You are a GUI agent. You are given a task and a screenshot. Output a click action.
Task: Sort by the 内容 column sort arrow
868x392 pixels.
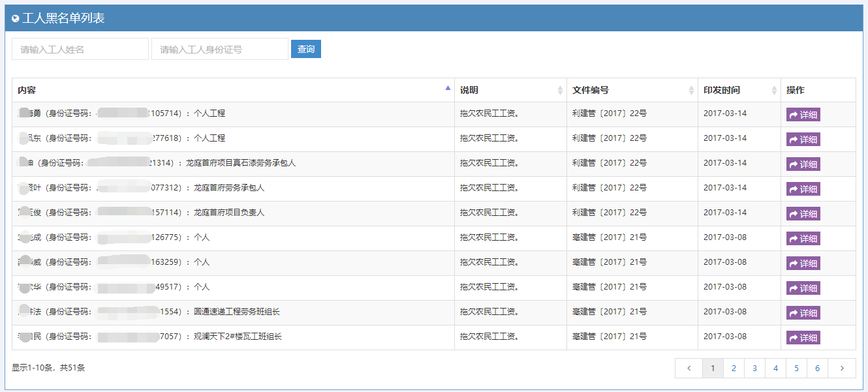tap(448, 88)
